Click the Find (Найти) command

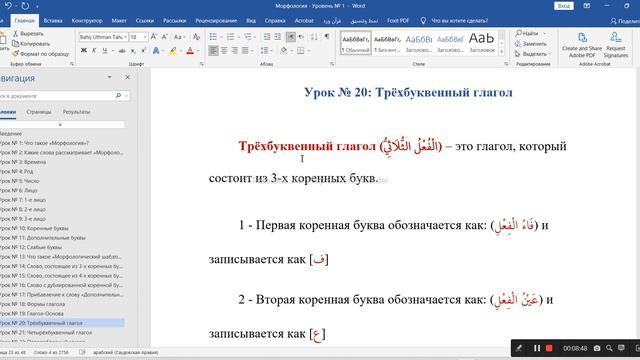[527, 33]
